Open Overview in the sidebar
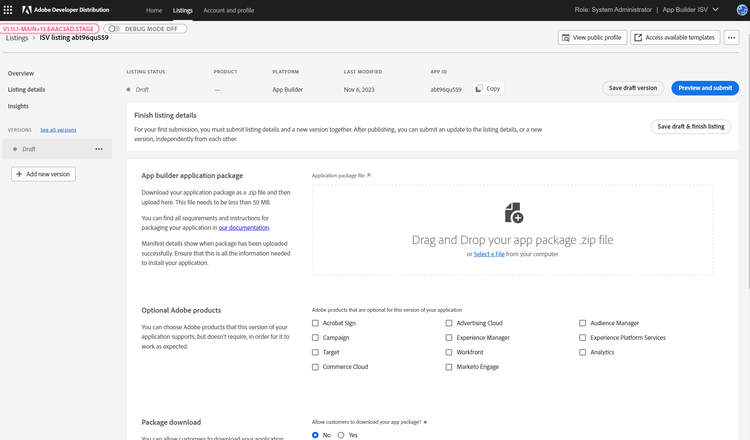750x440 pixels. (x=21, y=73)
